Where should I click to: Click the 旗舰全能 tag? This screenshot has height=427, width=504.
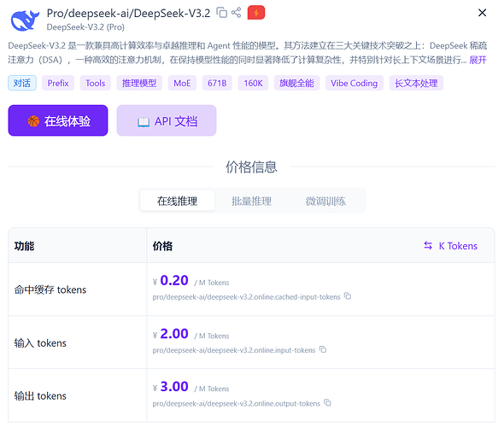pos(296,83)
